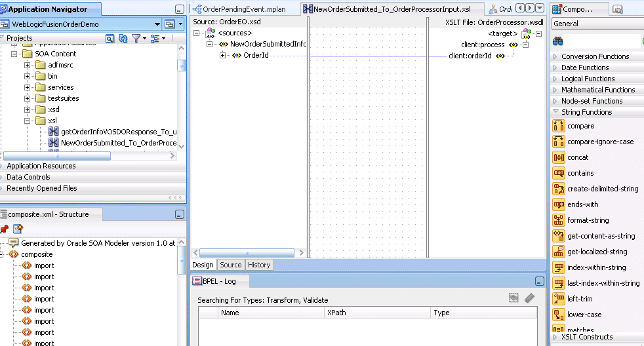Viewport: 644px width, 346px height.
Task: Click the compare function icon
Action: (558, 126)
